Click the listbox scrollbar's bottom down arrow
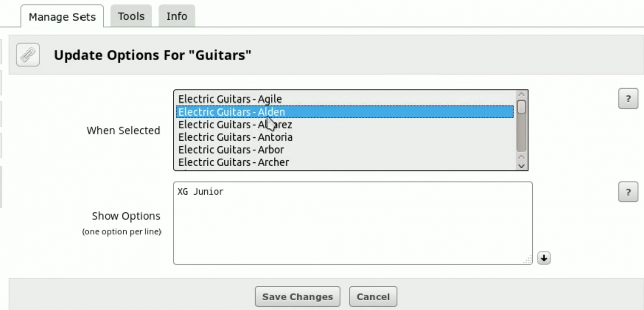644x310 pixels. [x=521, y=166]
